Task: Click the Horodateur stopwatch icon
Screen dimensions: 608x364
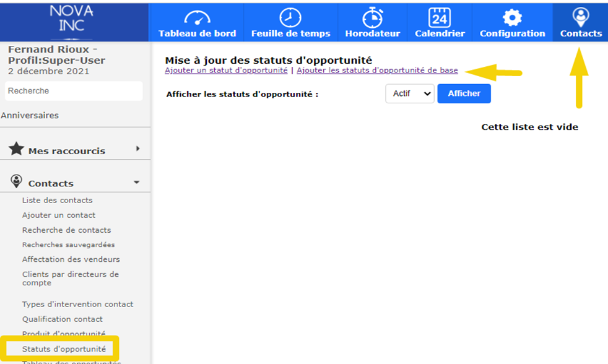Action: pyautogui.click(x=372, y=17)
